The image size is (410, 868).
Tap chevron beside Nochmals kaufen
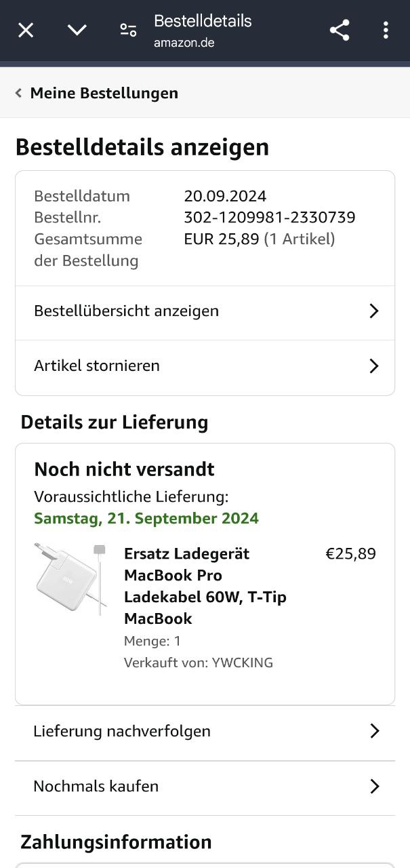pyautogui.click(x=374, y=786)
